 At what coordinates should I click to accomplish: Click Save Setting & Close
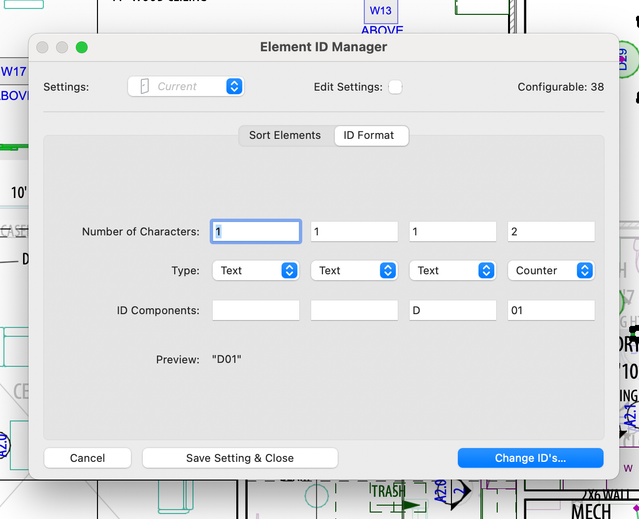click(x=240, y=458)
